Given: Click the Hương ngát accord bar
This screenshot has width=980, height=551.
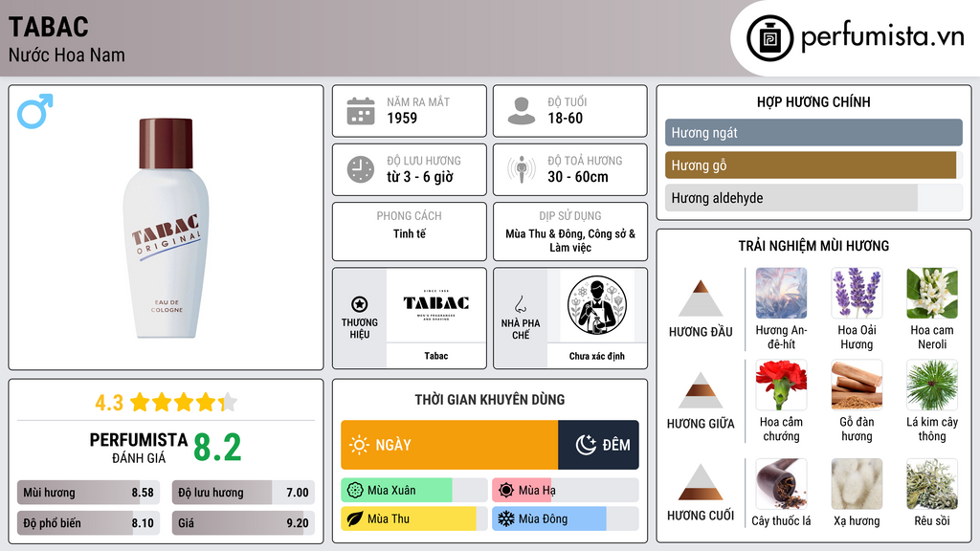Looking at the screenshot, I should point(813,132).
